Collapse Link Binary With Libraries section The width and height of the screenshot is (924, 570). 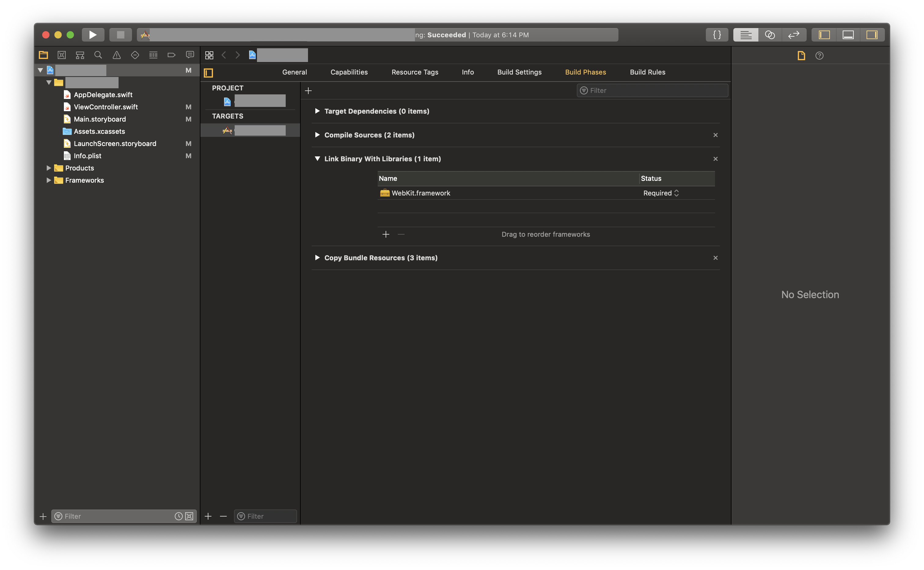coord(317,159)
